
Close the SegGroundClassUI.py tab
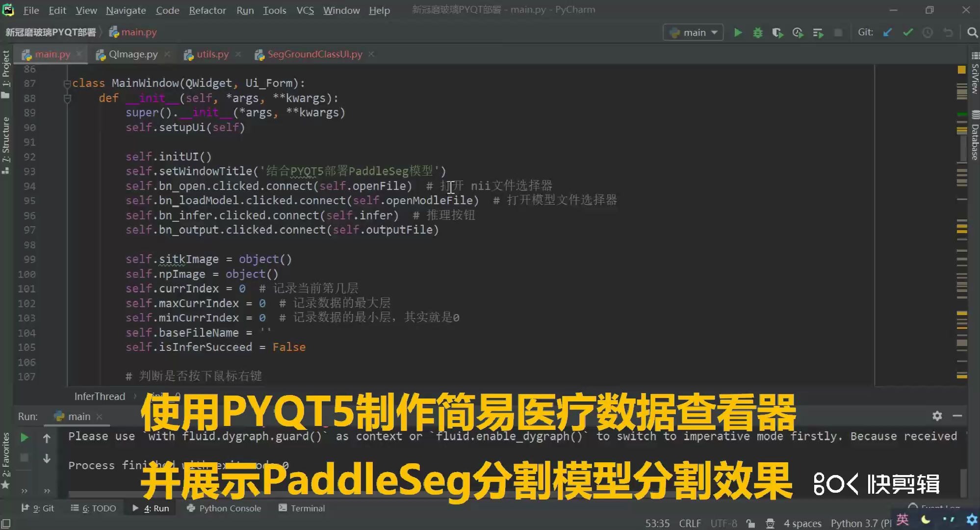(x=371, y=54)
